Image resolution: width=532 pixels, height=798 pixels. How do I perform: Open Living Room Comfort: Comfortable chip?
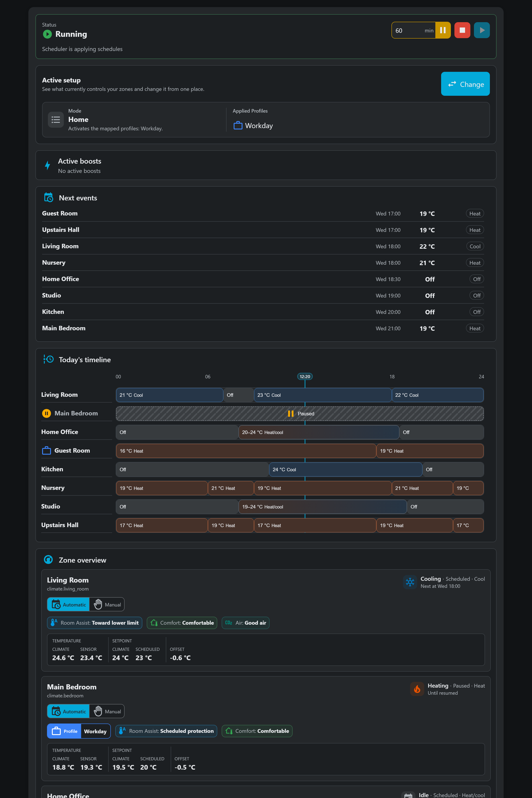182,623
